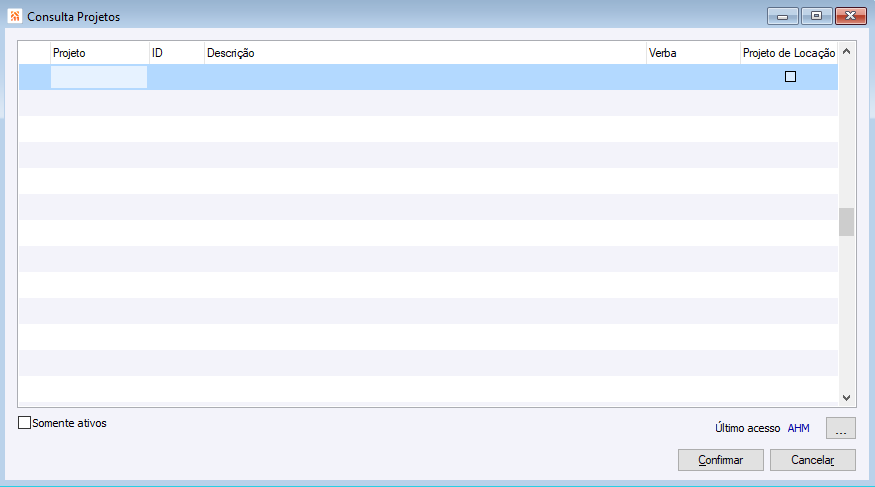
Task: Sort by the Verba column header
Action: pos(693,53)
